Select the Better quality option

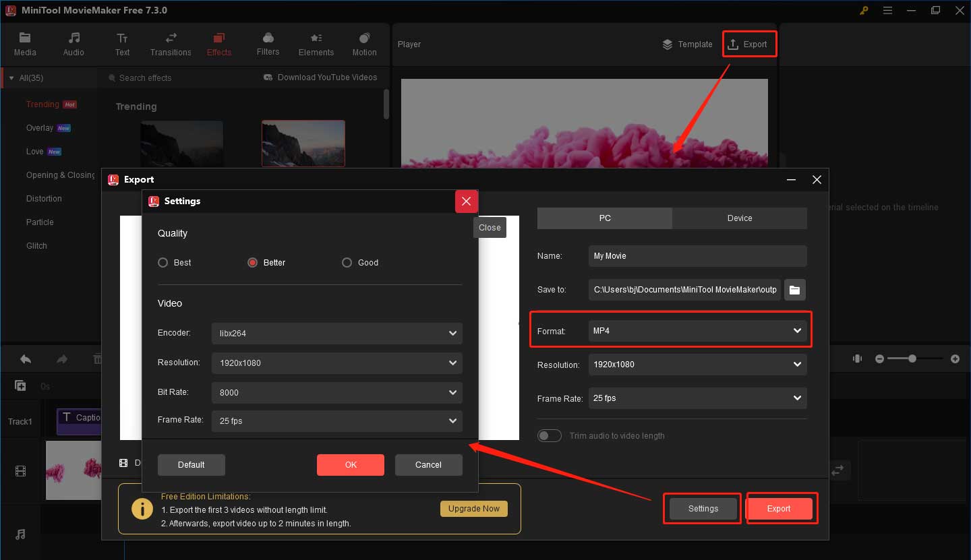[266, 263]
